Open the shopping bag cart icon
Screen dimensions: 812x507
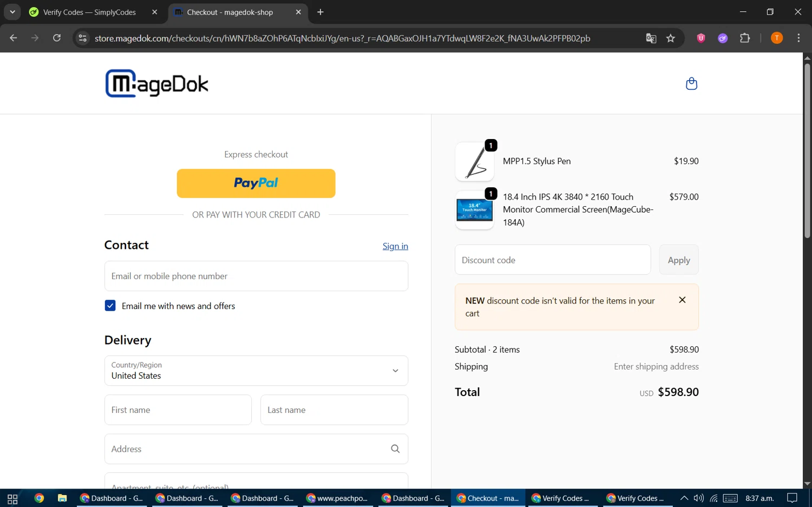[691, 83]
